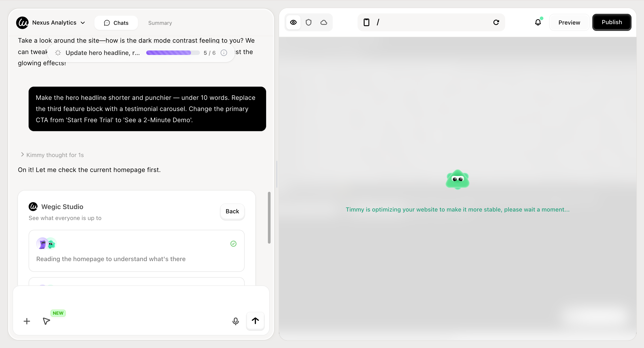Click the plus attachment icon
The image size is (644, 348).
(27, 321)
